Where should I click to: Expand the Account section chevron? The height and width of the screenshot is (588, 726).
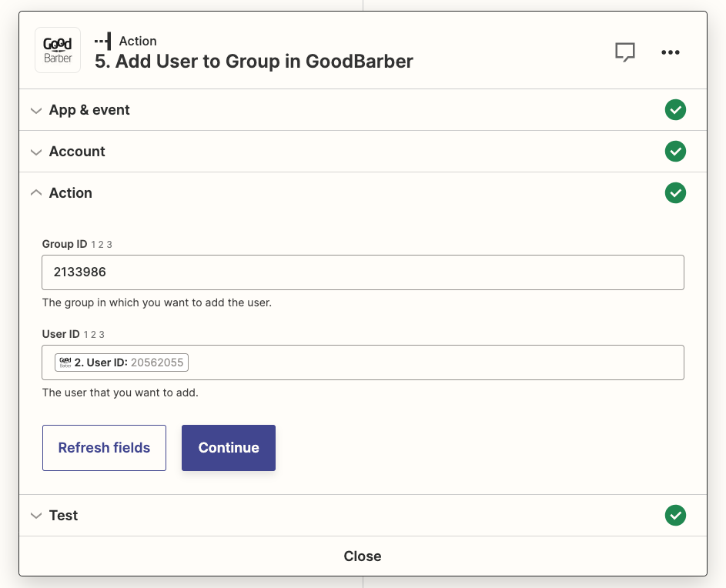(35, 152)
